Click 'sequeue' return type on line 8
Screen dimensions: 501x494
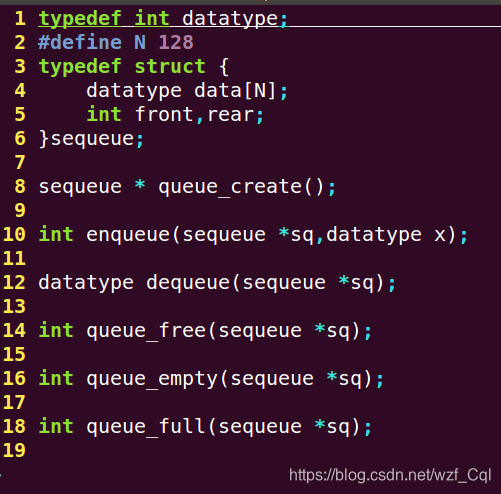coord(80,186)
